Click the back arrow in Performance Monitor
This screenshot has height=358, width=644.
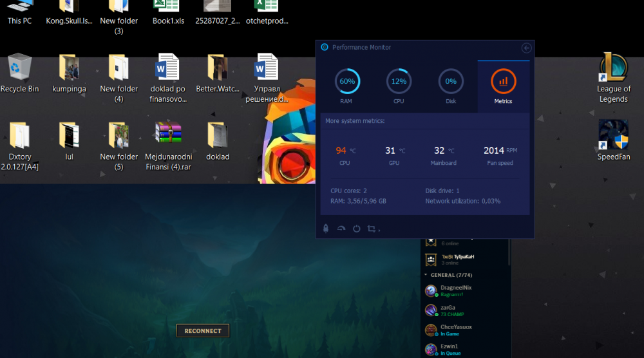526,48
